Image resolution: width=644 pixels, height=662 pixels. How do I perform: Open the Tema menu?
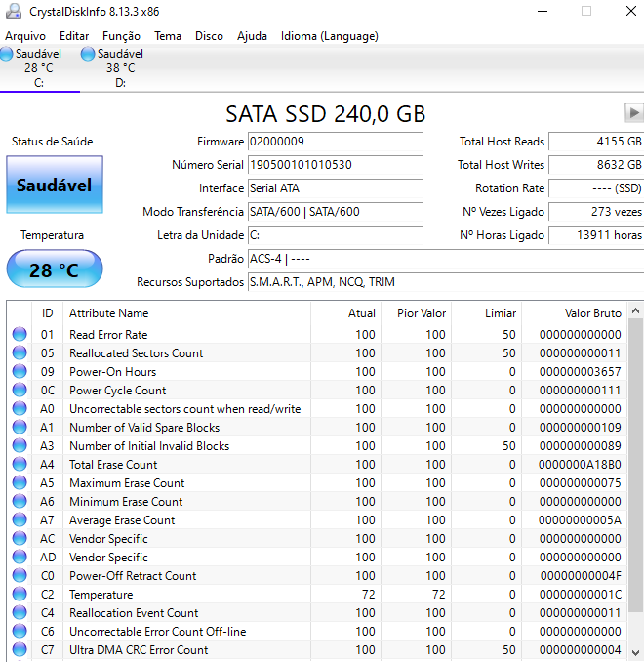tap(168, 36)
